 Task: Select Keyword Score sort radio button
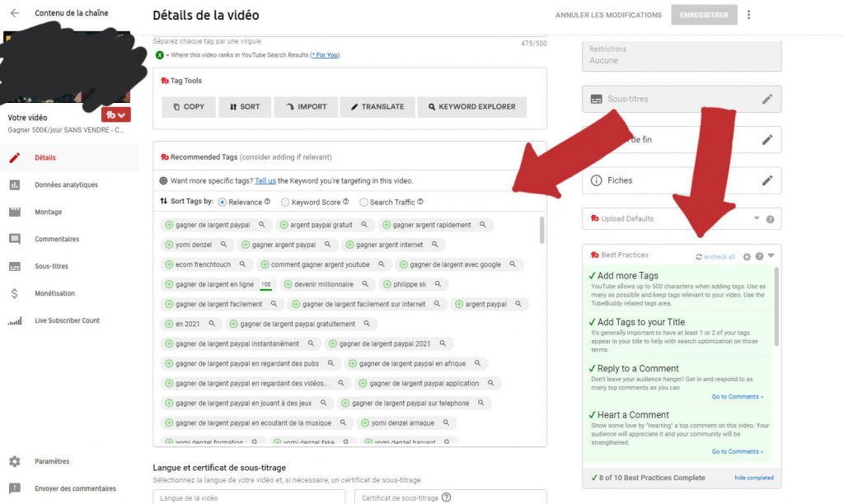284,203
